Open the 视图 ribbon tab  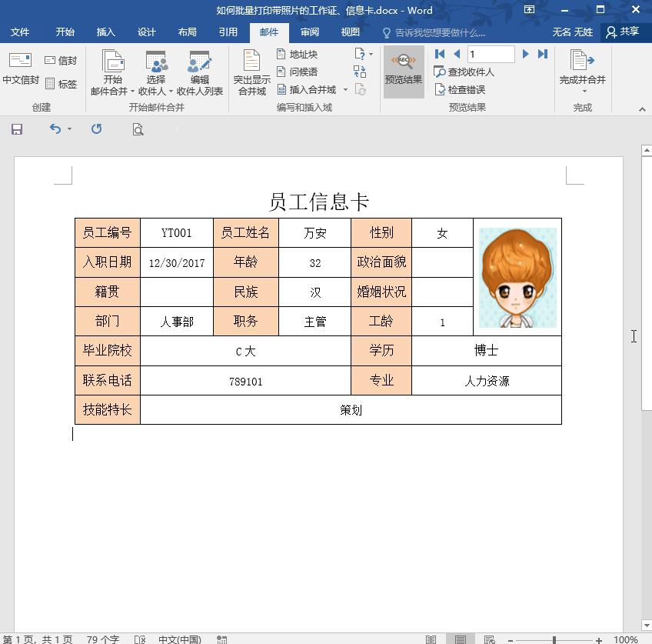350,32
